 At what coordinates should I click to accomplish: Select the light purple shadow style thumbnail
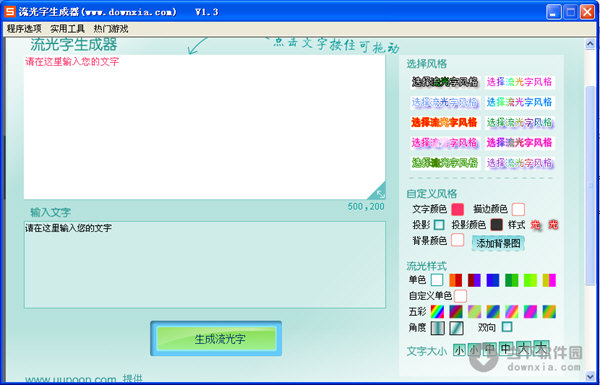pos(519,163)
